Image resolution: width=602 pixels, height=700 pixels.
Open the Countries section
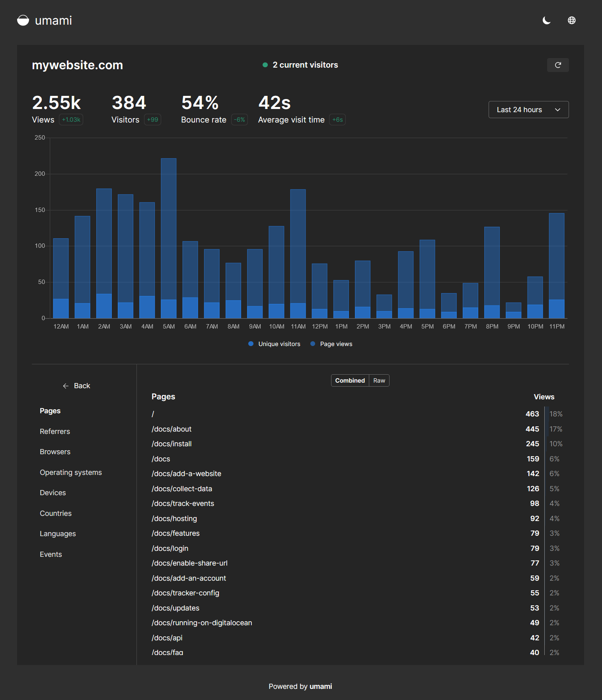pyautogui.click(x=56, y=513)
